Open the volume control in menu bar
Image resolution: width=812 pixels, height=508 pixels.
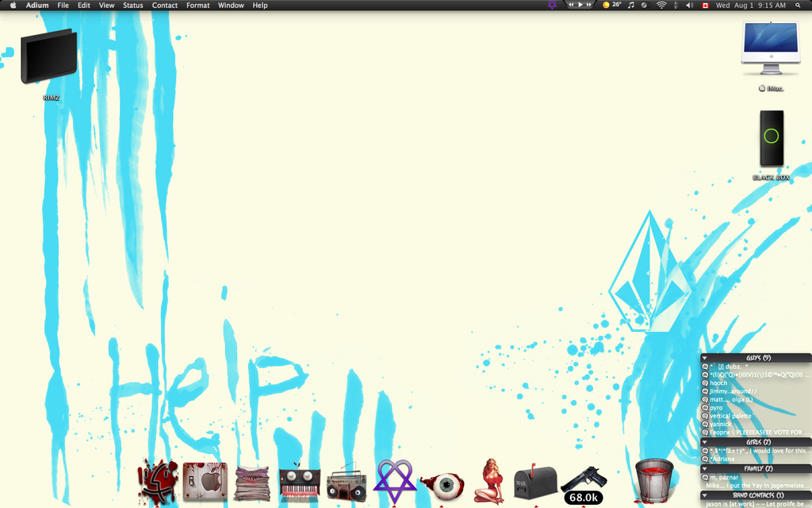point(690,6)
